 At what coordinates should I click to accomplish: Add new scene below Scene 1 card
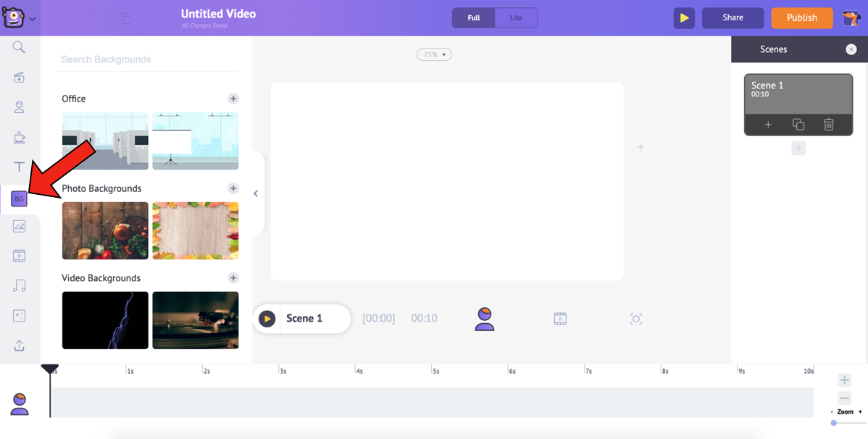[798, 149]
